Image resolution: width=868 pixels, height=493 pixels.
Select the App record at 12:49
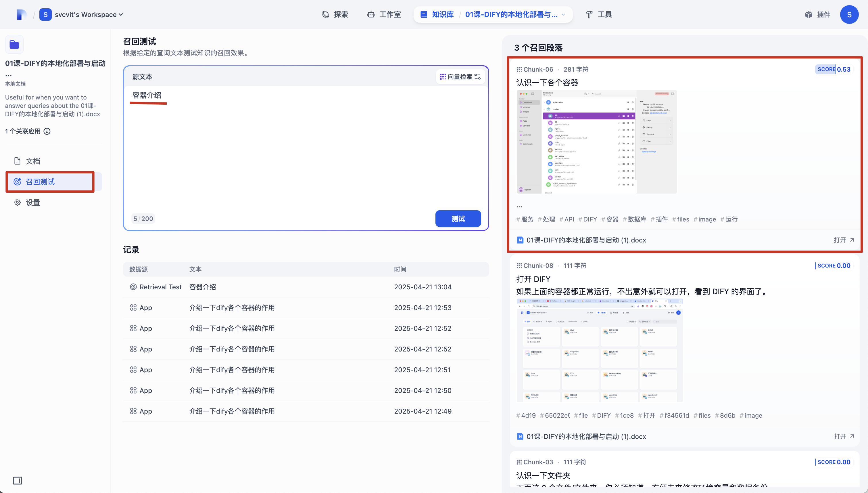tap(306, 411)
